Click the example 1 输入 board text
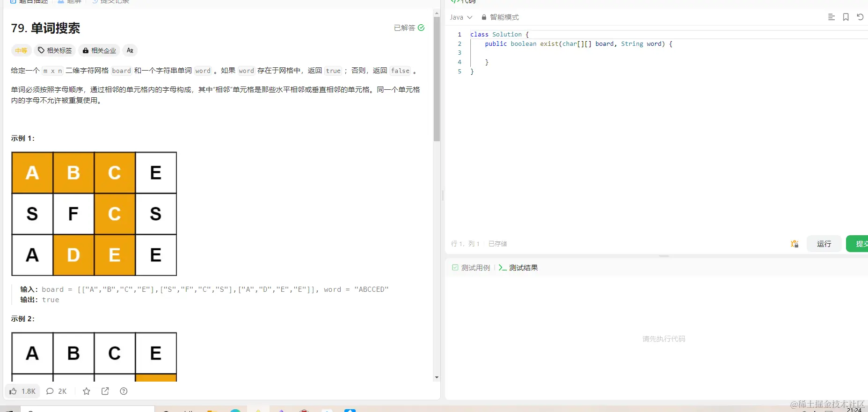The height and width of the screenshot is (412, 868). click(204, 289)
